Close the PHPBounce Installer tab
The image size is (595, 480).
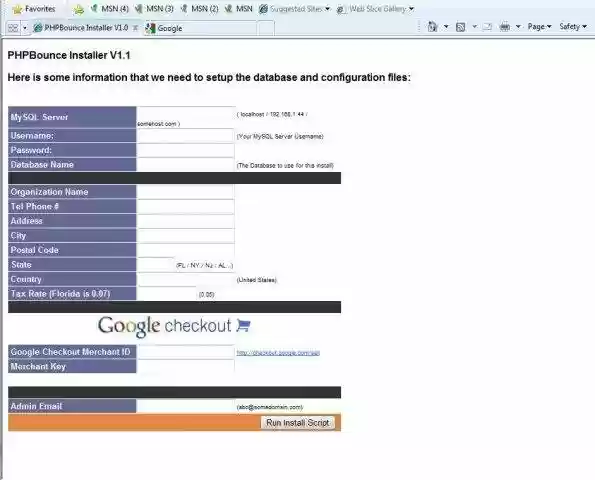135,28
